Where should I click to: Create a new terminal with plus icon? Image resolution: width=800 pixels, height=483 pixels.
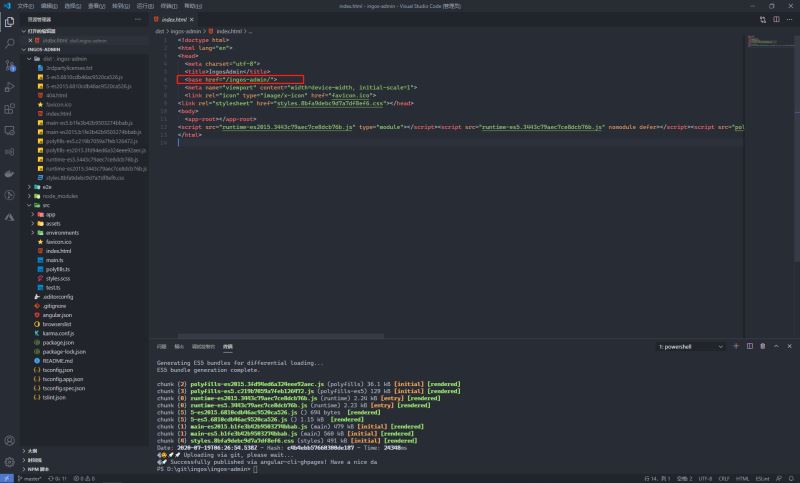coord(736,346)
